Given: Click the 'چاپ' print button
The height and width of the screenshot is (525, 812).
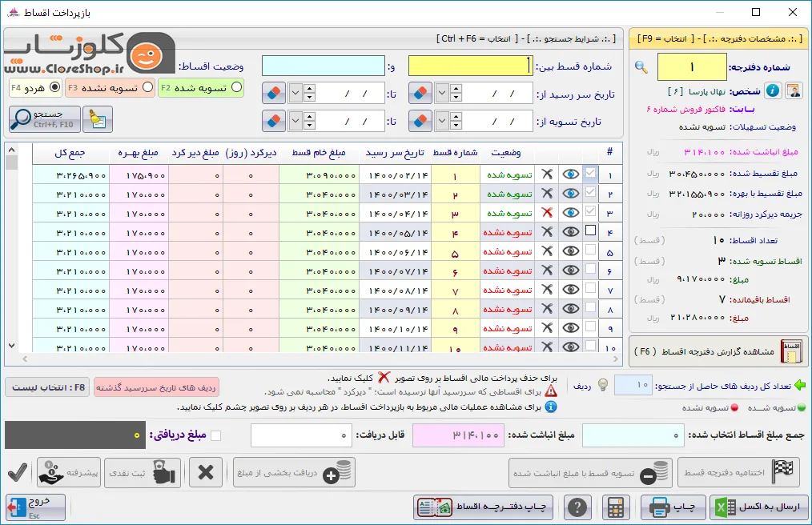Looking at the screenshot, I should pyautogui.click(x=673, y=507).
